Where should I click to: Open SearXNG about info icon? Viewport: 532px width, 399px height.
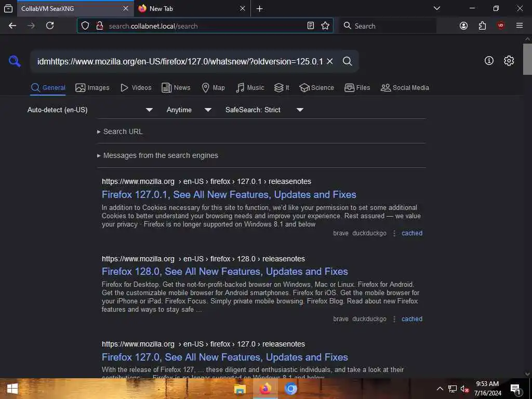coord(489,61)
